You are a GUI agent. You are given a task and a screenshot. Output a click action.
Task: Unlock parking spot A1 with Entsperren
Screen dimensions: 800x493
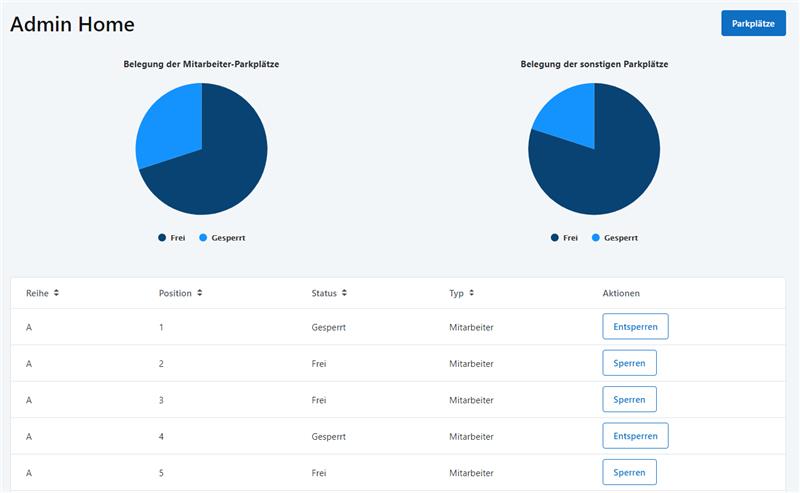tap(635, 327)
